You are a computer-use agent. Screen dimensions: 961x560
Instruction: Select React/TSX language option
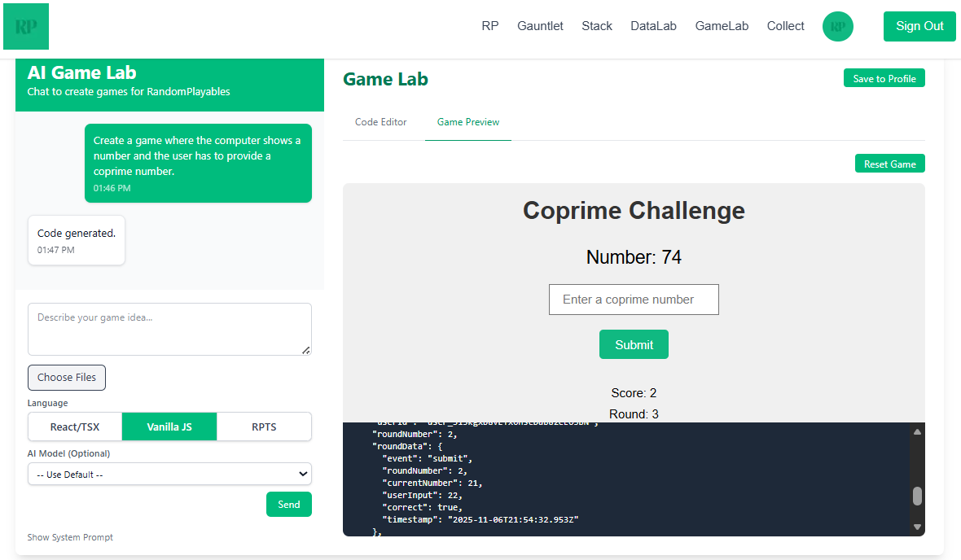pos(75,427)
